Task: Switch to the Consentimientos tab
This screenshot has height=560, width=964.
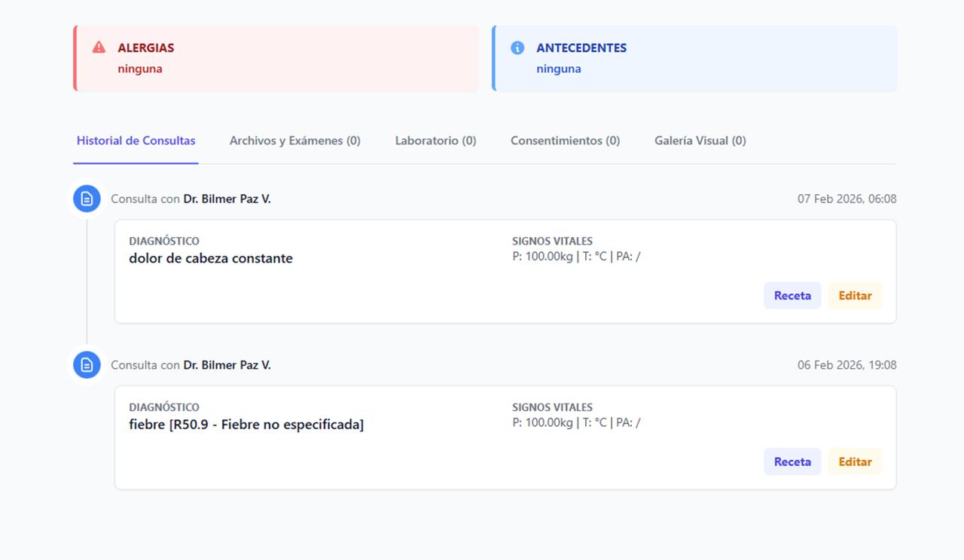Action: tap(566, 140)
